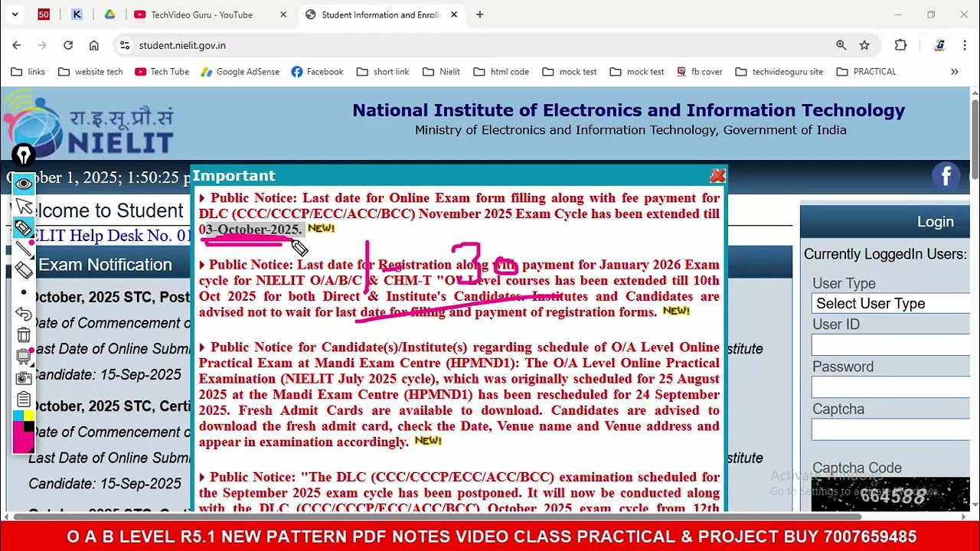Click 'National Institute of Electronics and Information Technology' title
This screenshot has width=980, height=551.
pos(629,110)
